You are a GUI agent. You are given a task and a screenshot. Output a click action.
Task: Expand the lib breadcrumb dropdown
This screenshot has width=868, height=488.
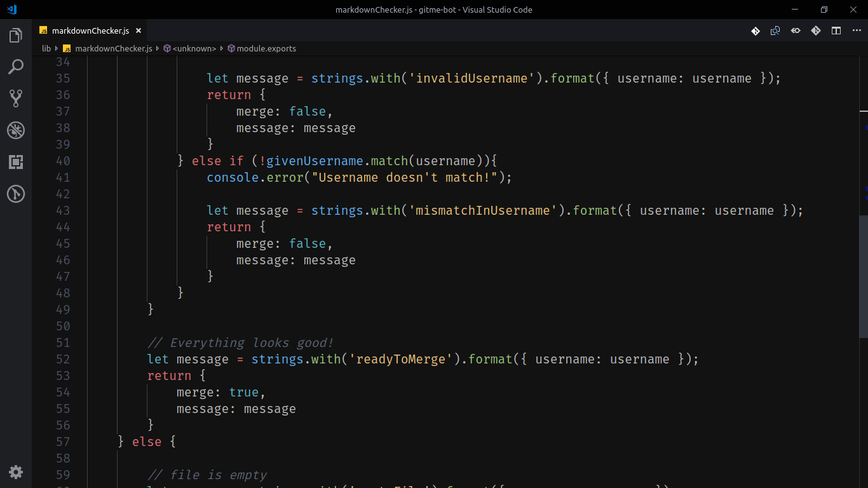(x=46, y=48)
